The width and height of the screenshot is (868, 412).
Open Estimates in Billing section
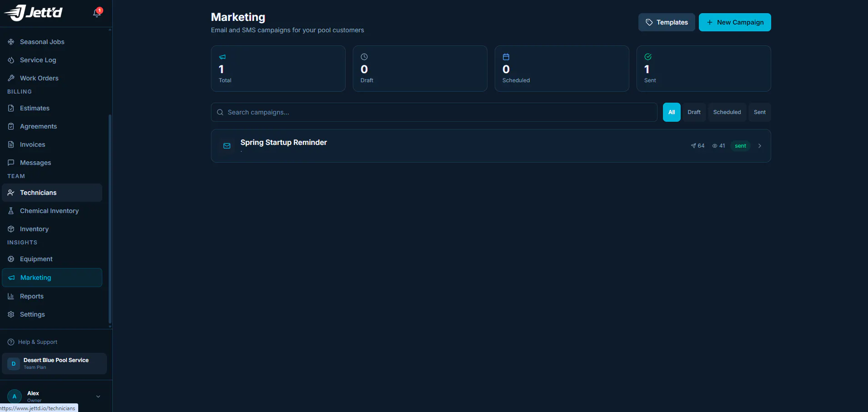52,108
